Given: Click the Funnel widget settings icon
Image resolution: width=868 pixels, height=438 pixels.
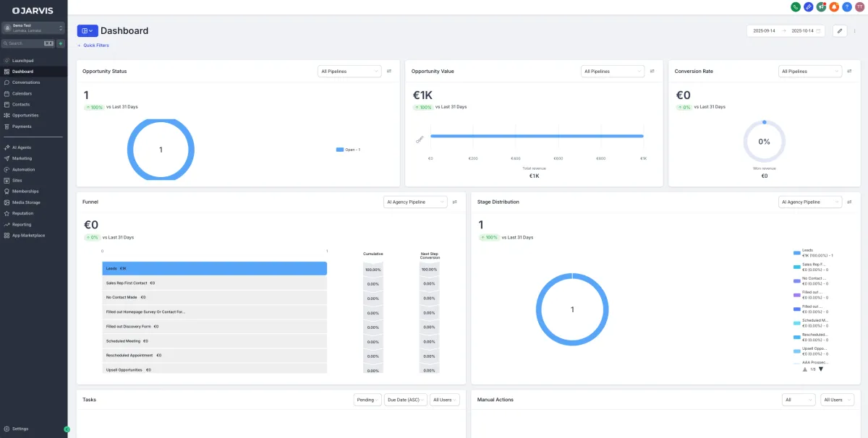Looking at the screenshot, I should click(x=455, y=202).
